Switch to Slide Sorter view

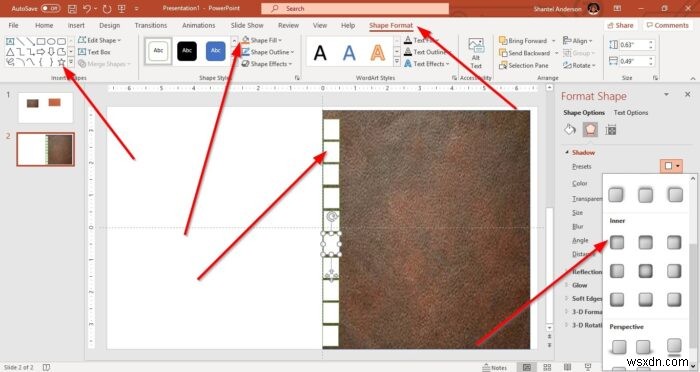547,367
